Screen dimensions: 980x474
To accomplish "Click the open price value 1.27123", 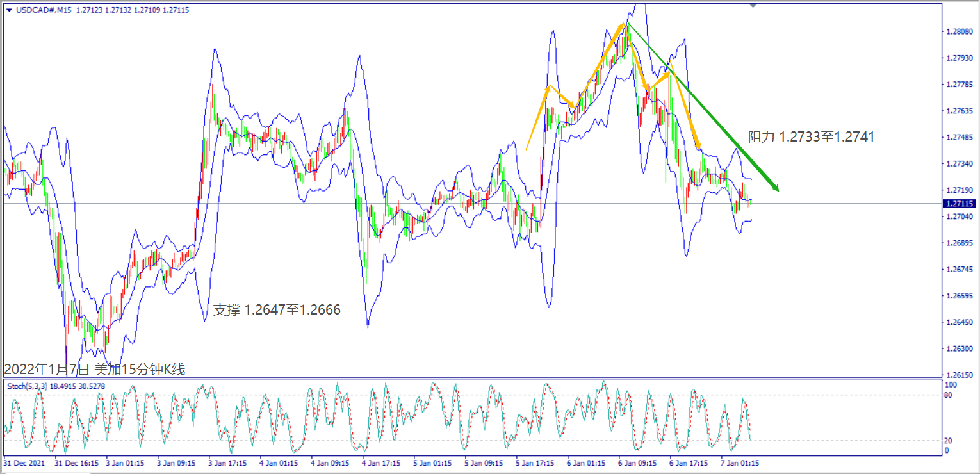I will tap(90, 10).
